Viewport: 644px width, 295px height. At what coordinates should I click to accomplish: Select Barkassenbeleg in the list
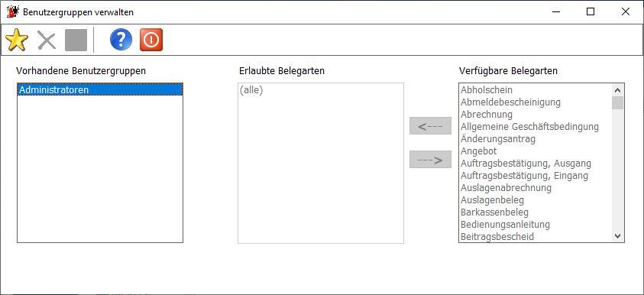tap(494, 212)
